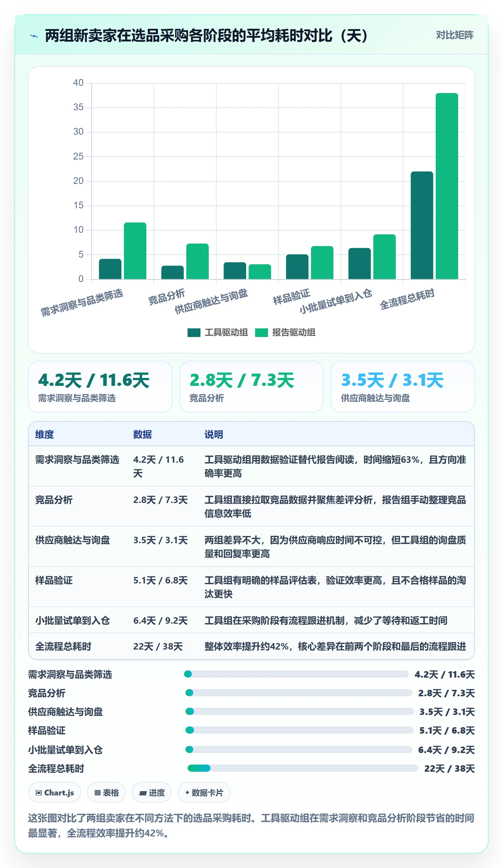Click the 整体效率提升约42% description cell

coord(335,646)
